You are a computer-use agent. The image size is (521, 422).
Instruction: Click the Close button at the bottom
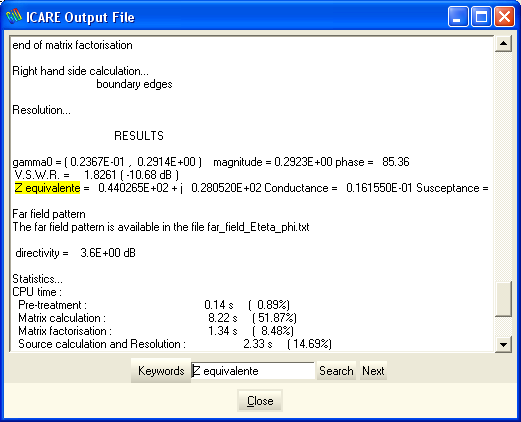pyautogui.click(x=260, y=400)
